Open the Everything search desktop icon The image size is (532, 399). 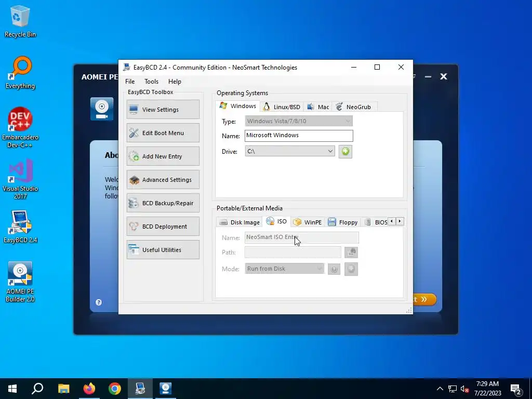coord(20,73)
